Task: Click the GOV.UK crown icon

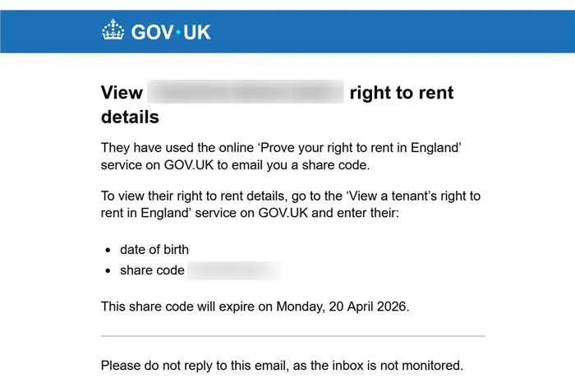Action: pyautogui.click(x=112, y=32)
